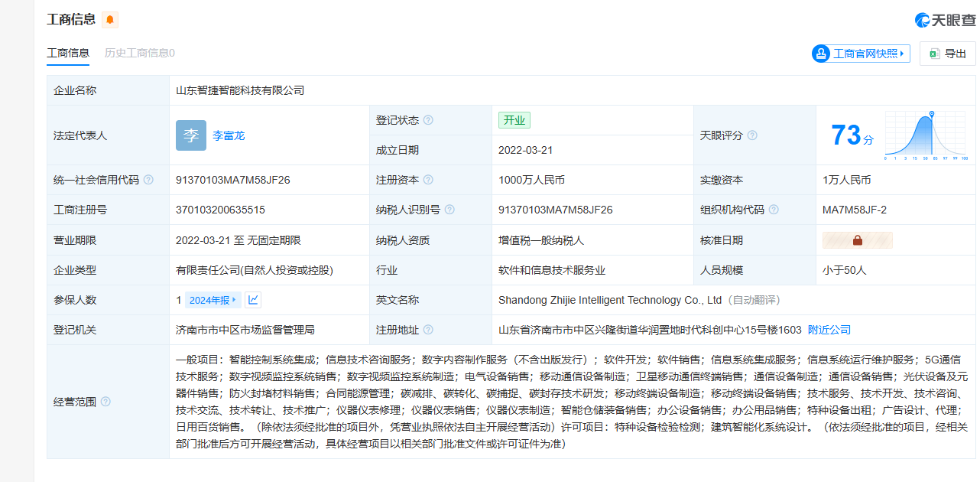
Task: Select establishment date 2022-03-21
Action: (525, 150)
